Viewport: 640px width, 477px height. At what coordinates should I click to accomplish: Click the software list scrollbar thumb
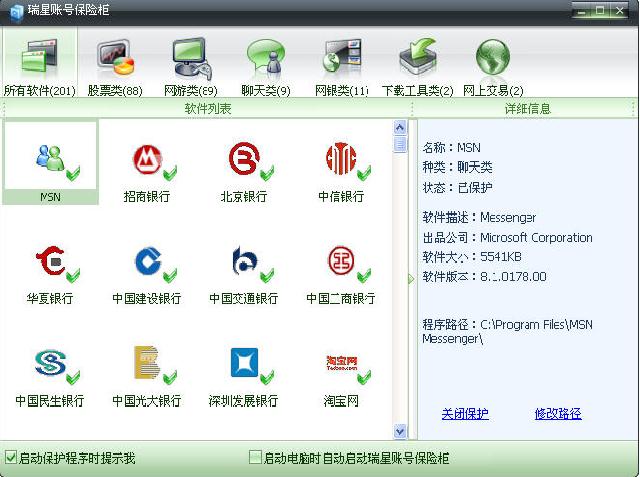[400, 144]
